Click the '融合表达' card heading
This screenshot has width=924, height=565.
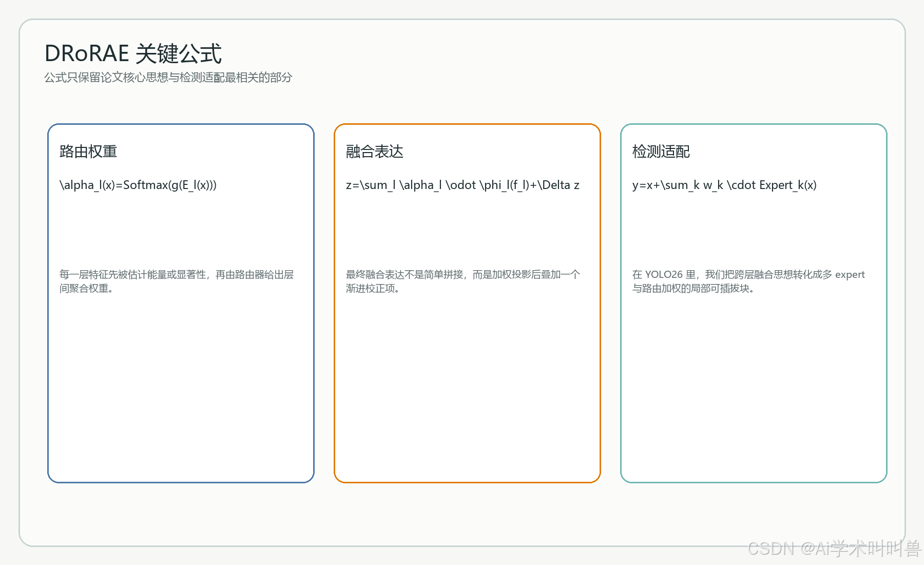pyautogui.click(x=375, y=152)
